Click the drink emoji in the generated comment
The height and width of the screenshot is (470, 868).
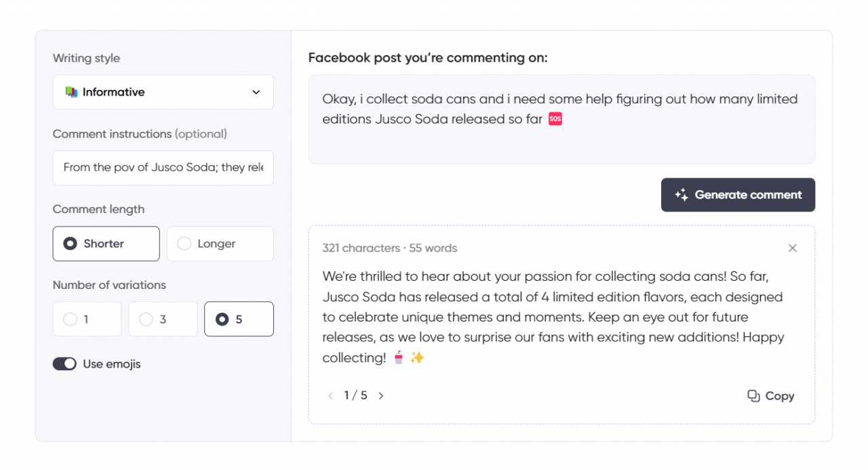pos(400,357)
